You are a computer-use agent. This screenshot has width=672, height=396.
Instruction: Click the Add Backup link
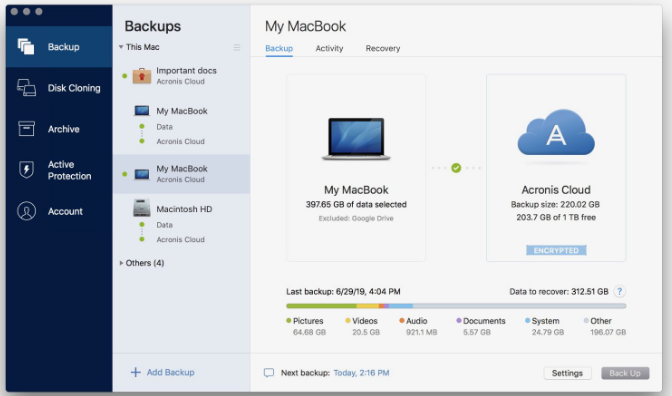171,372
